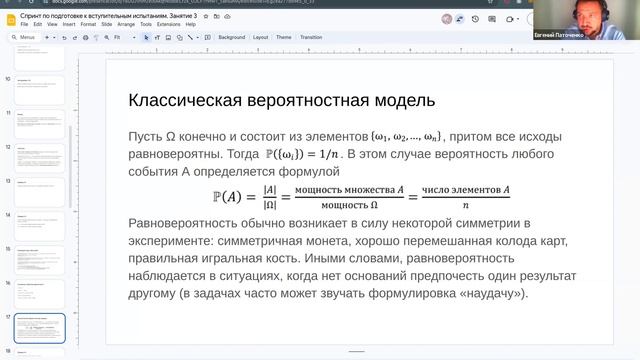Print the presentation
This screenshot has width=640, height=360.
(85, 37)
